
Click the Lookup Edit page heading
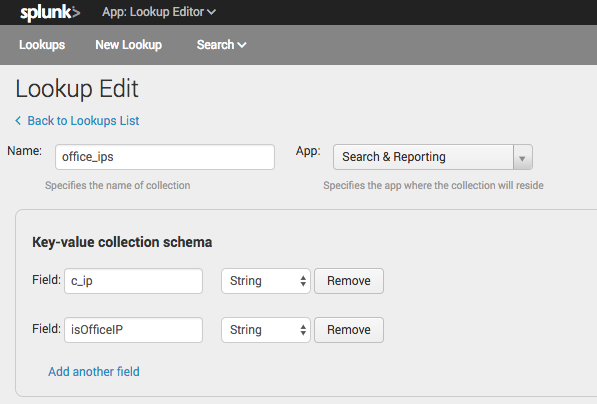point(77,89)
